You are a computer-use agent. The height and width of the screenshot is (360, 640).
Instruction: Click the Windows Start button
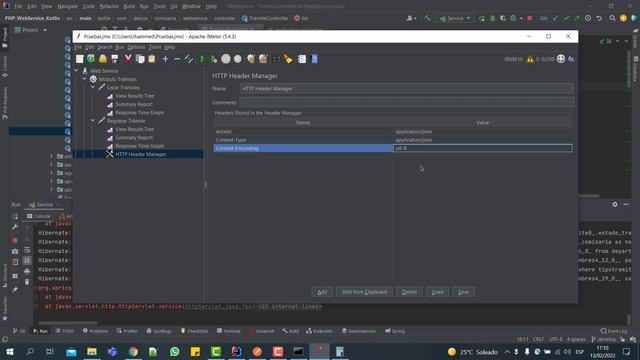[x=9, y=351]
